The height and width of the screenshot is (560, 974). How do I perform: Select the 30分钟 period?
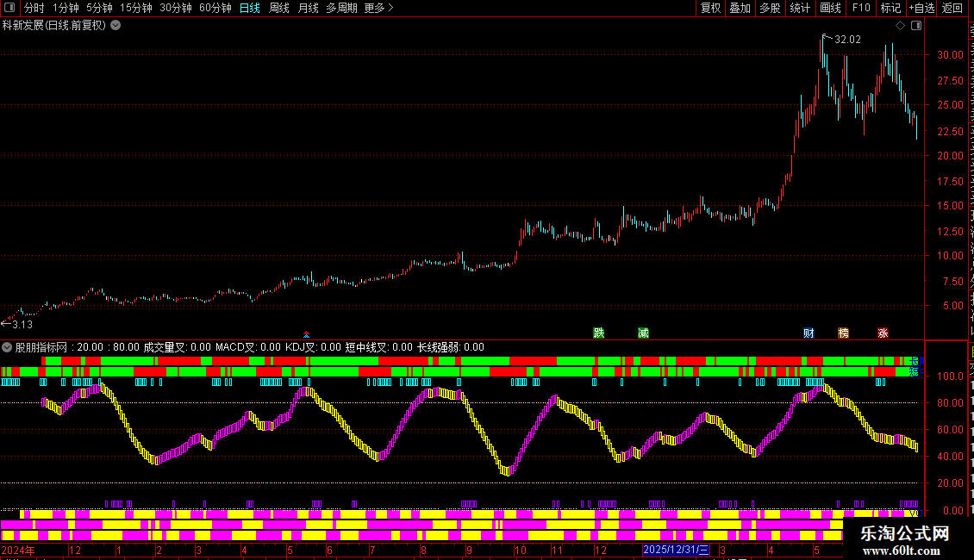click(176, 8)
